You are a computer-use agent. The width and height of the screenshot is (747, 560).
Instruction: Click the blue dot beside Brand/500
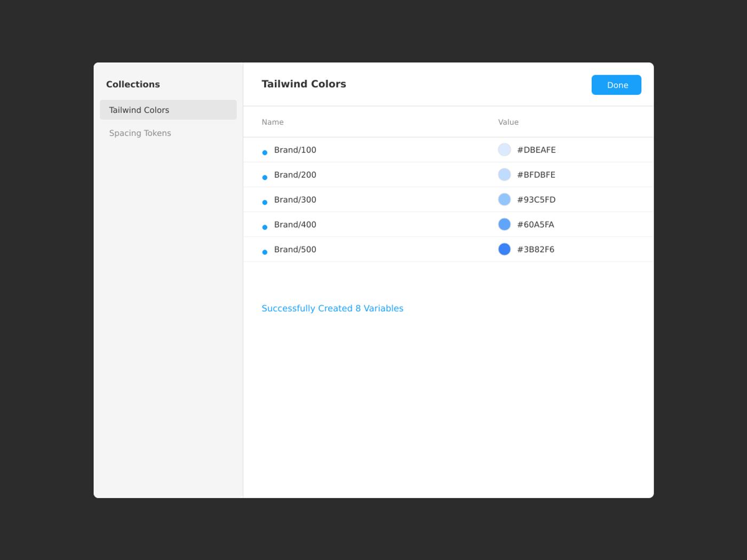(x=265, y=252)
